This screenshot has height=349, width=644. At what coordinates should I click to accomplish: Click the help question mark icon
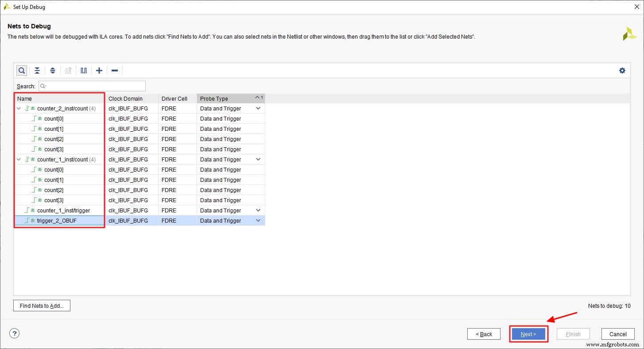click(14, 333)
